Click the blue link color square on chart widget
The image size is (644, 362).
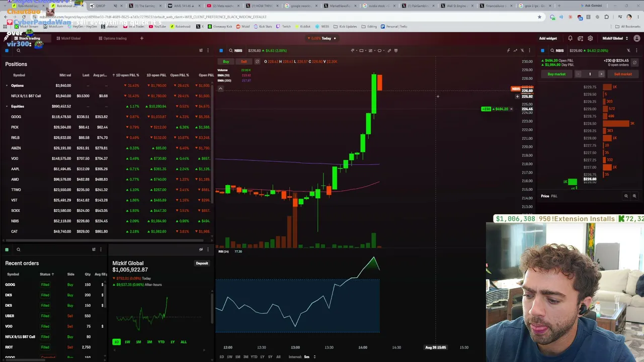coord(221,50)
